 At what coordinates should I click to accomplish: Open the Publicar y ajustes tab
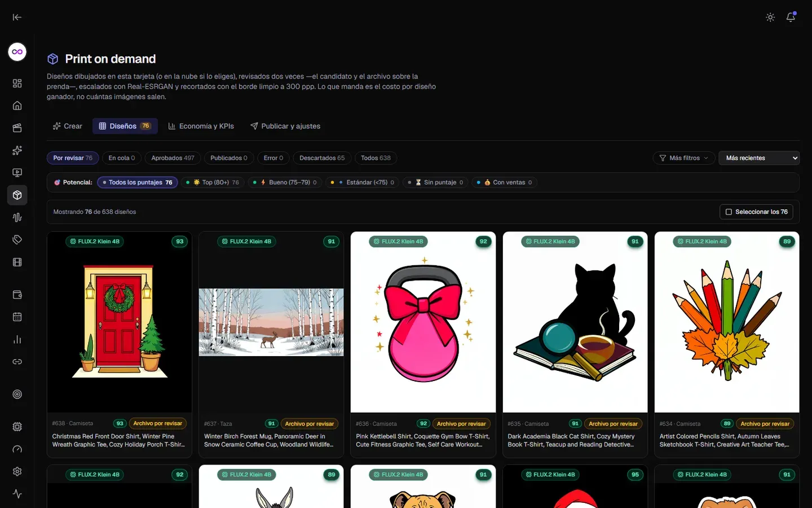tap(285, 126)
